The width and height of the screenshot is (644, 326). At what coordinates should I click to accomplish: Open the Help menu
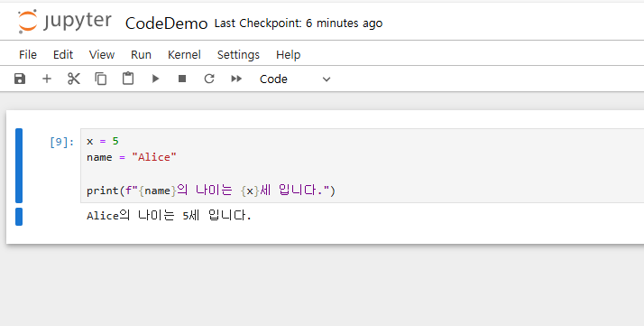click(289, 55)
